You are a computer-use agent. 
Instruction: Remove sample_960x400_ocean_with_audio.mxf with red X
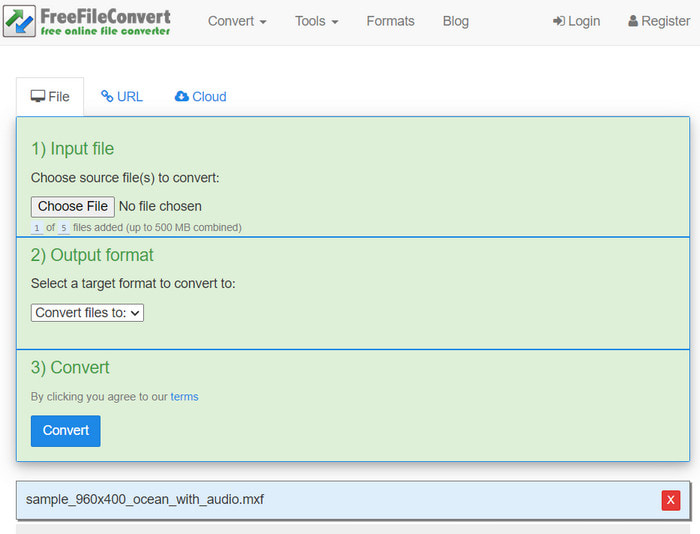click(x=671, y=500)
